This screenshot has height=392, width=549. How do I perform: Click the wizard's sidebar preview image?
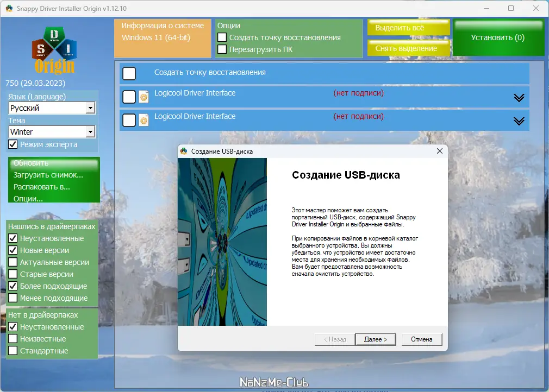[x=222, y=242]
